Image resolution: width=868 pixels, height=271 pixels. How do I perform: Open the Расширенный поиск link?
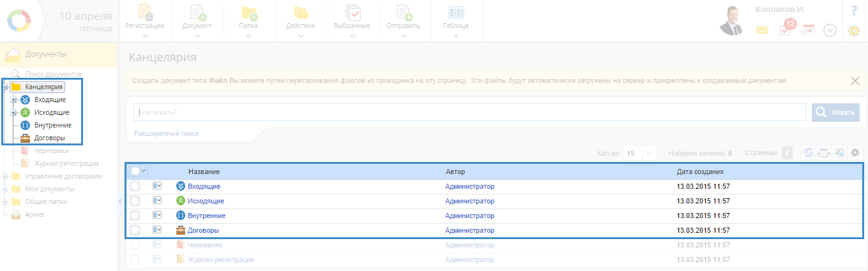[167, 133]
